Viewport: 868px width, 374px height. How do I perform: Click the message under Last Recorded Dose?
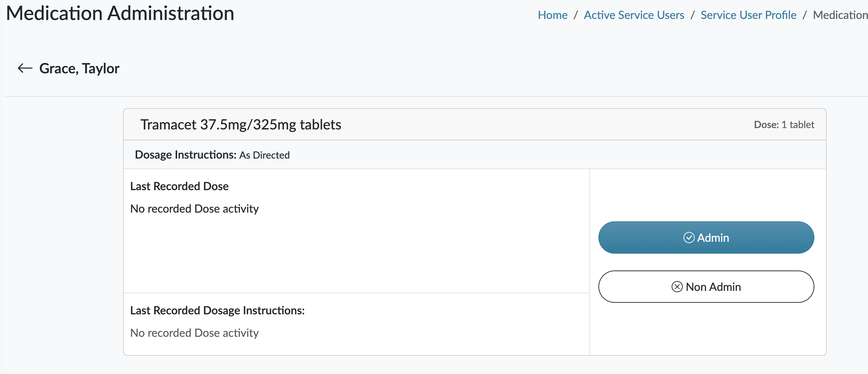click(x=194, y=209)
